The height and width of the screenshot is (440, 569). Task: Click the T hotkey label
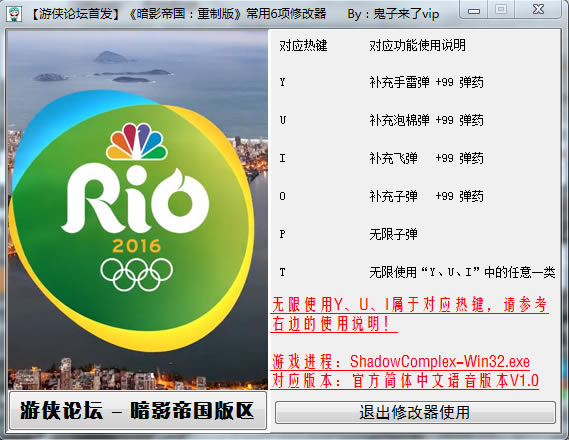(x=282, y=272)
